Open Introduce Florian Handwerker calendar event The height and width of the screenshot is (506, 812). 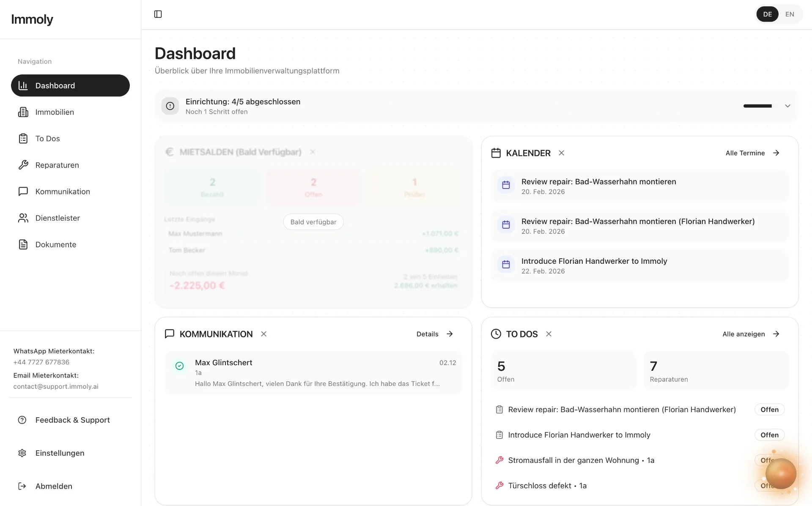[639, 265]
